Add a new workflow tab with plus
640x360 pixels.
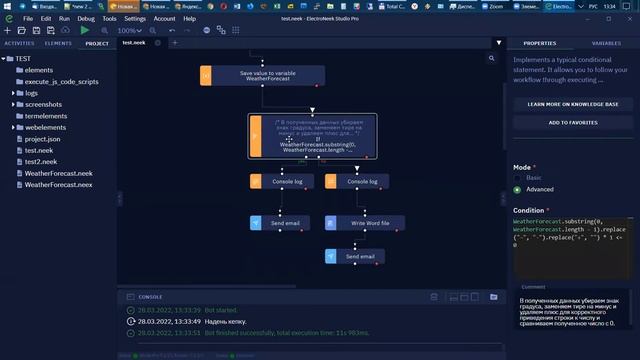tap(175, 43)
